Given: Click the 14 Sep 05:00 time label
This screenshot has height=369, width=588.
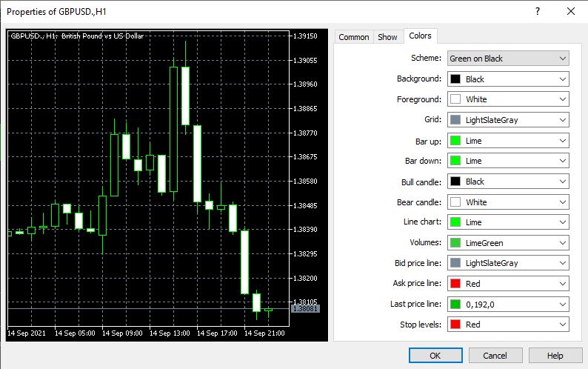Looking at the screenshot, I should 75,333.
